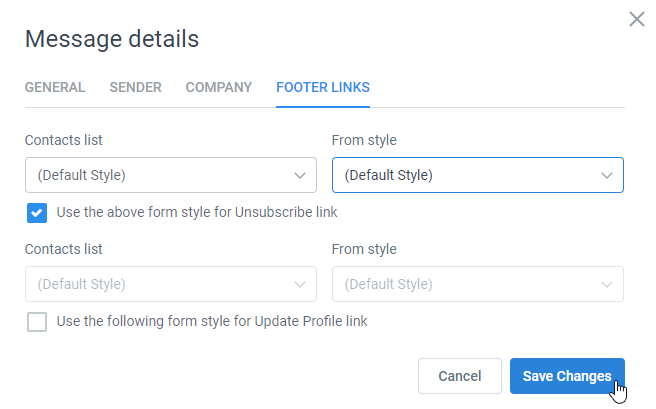Close the Message details dialog
656x409 pixels.
coord(636,19)
